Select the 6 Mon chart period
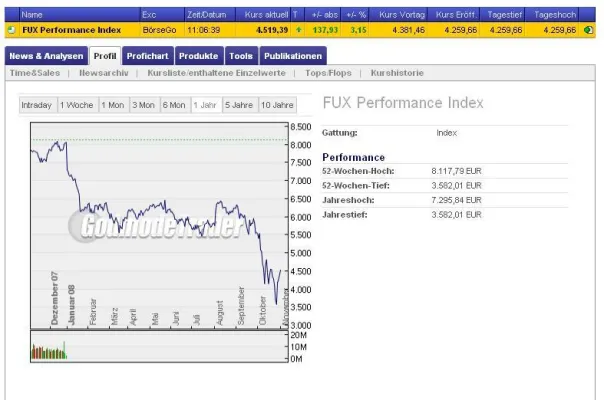Image resolution: width=604 pixels, height=400 pixels. tap(174, 105)
